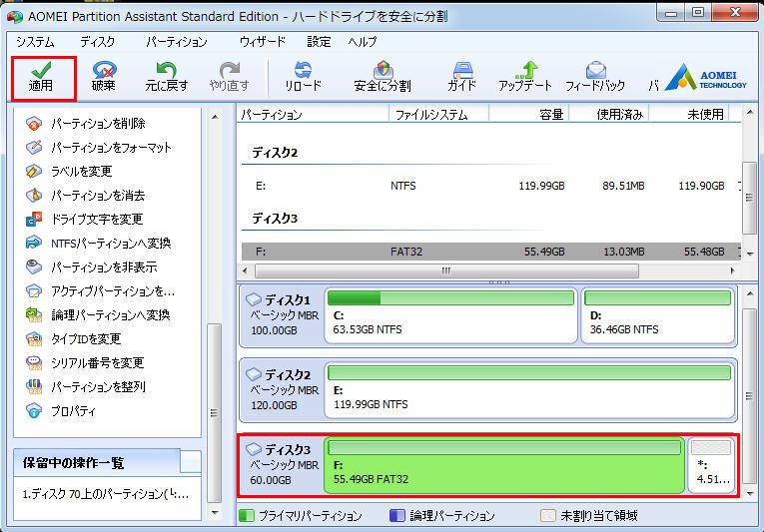This screenshot has width=764, height=532.
Task: Select the D: 36.46GB NTFS partition block
Action: [658, 315]
